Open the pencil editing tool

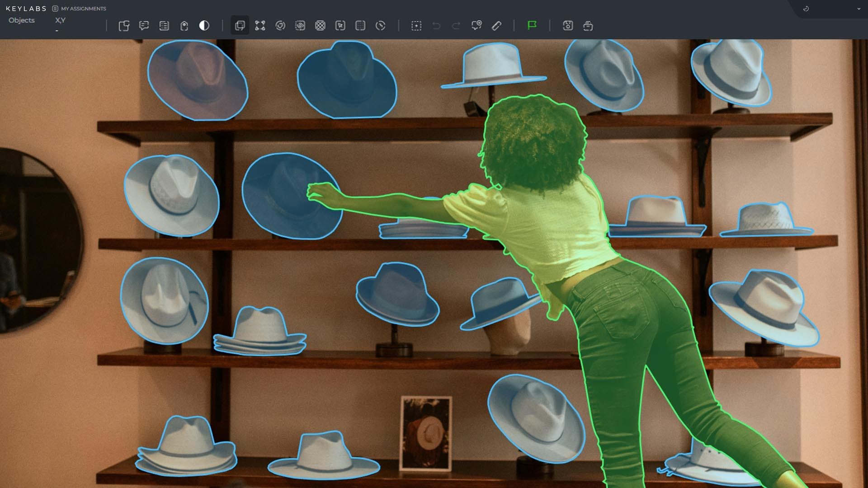coord(497,26)
